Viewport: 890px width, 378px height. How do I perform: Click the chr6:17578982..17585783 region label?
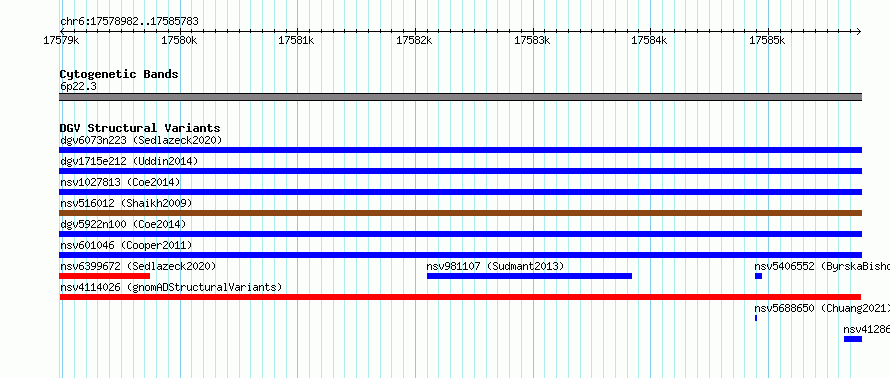pyautogui.click(x=129, y=22)
